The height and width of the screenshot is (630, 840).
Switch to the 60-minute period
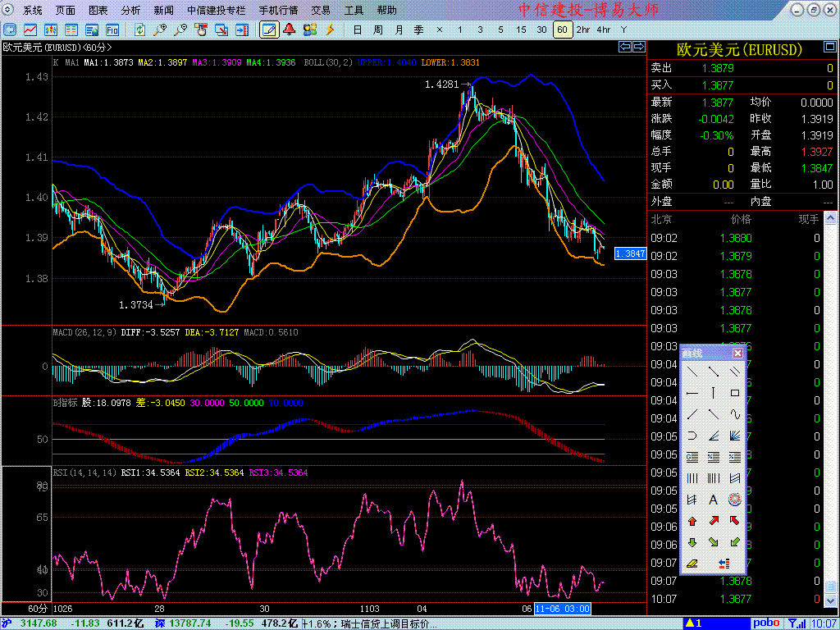562,30
